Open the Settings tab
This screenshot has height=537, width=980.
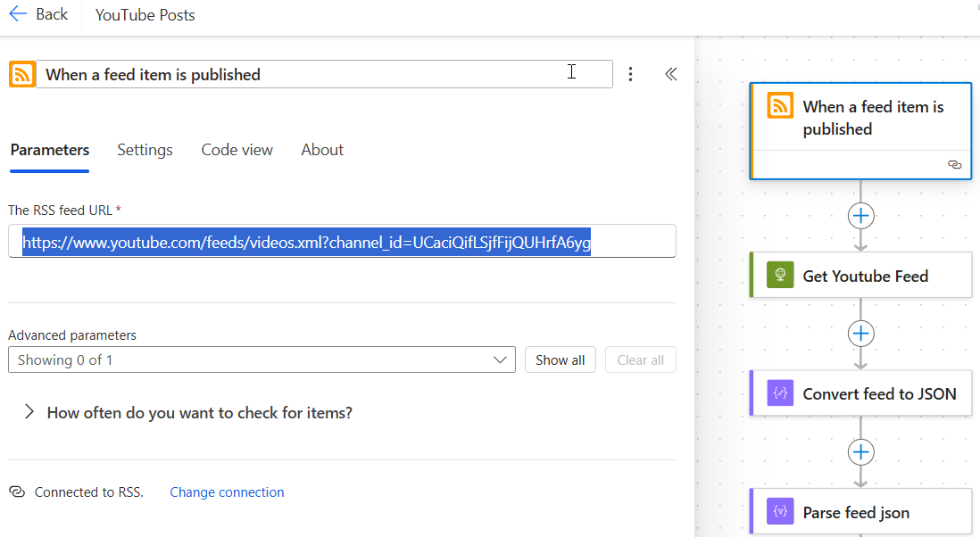click(x=145, y=150)
